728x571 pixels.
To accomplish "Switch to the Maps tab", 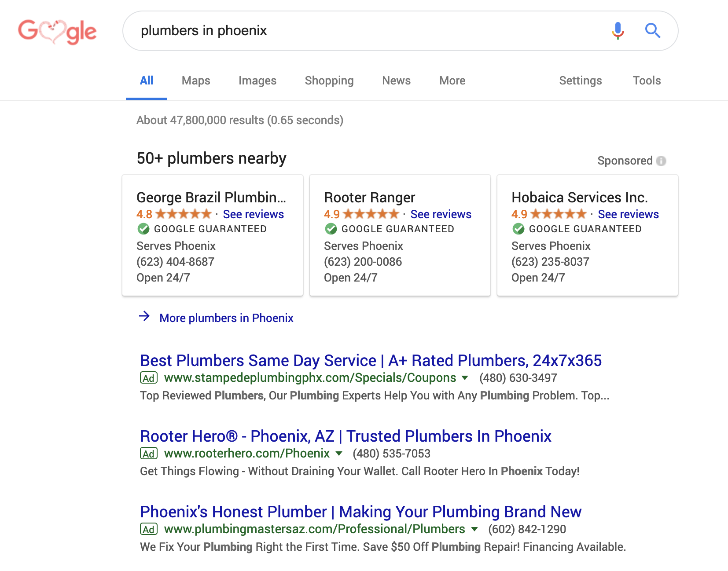I will pyautogui.click(x=196, y=81).
